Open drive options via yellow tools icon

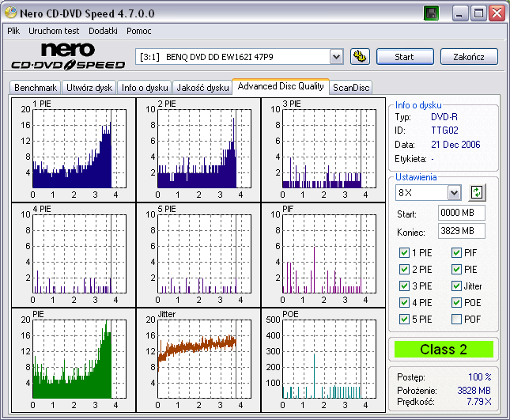coord(360,57)
